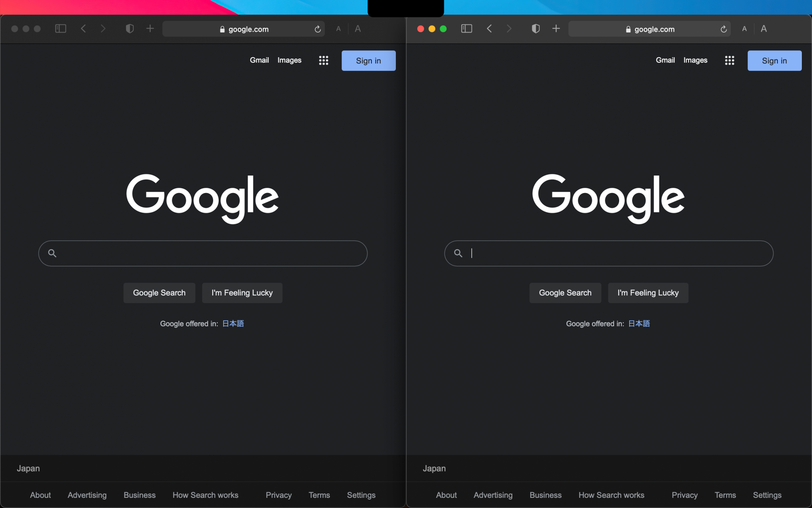
Task: Click I'm Feeling Lucky in right window
Action: [x=648, y=293]
